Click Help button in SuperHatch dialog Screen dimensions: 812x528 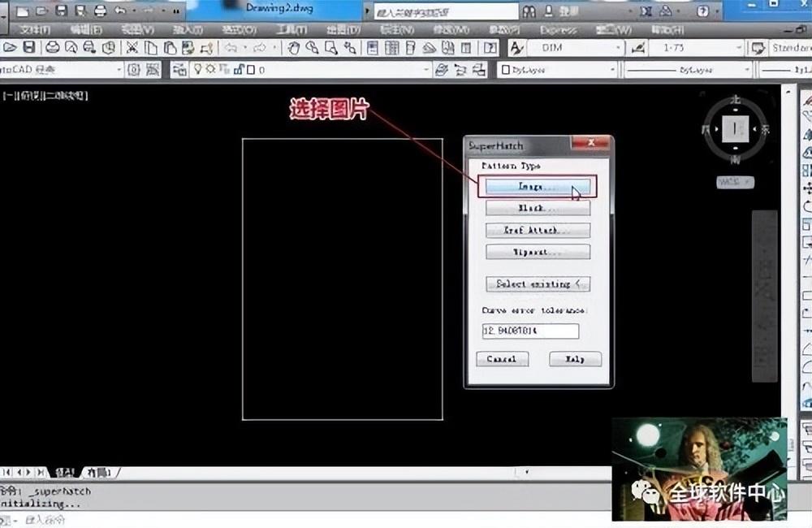(576, 359)
